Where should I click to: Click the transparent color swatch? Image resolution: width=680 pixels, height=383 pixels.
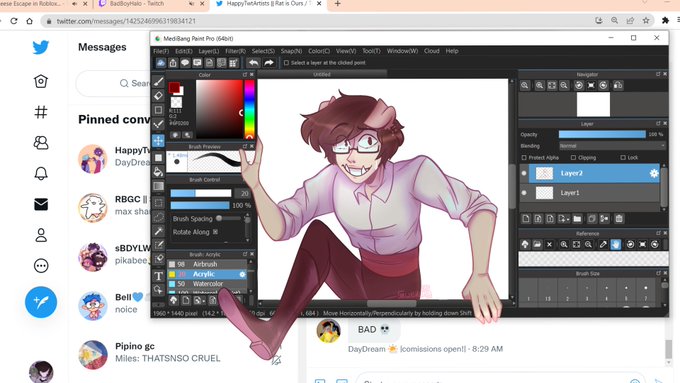click(x=176, y=103)
